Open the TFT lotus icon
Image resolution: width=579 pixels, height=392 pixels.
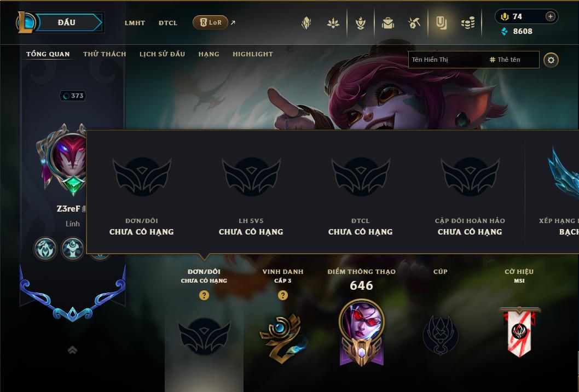point(333,23)
